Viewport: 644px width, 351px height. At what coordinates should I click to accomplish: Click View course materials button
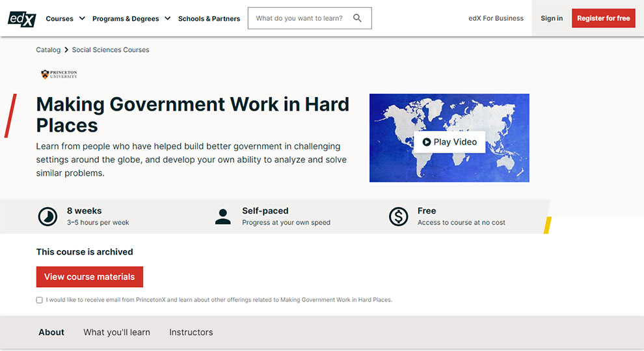[90, 277]
